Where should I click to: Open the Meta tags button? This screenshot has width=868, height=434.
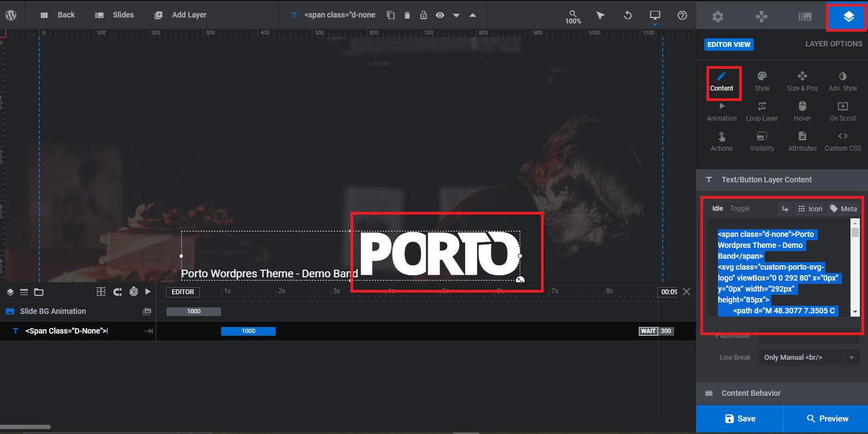843,209
